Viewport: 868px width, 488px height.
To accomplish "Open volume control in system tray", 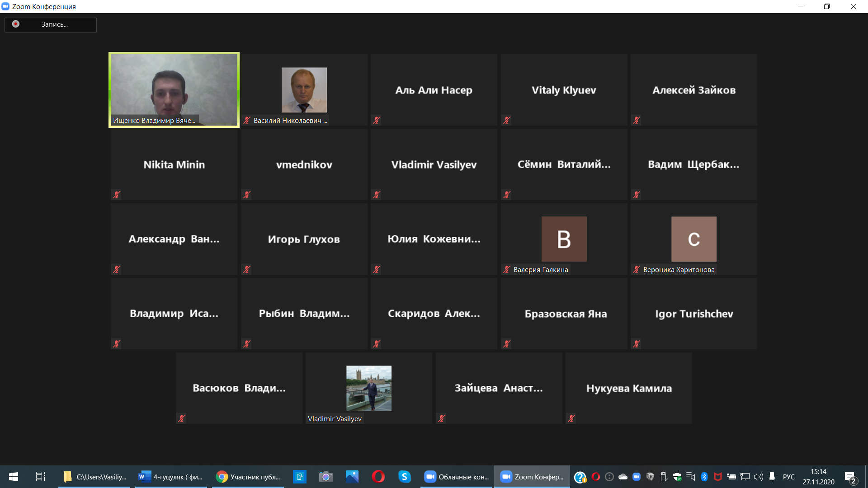I will pos(758,477).
